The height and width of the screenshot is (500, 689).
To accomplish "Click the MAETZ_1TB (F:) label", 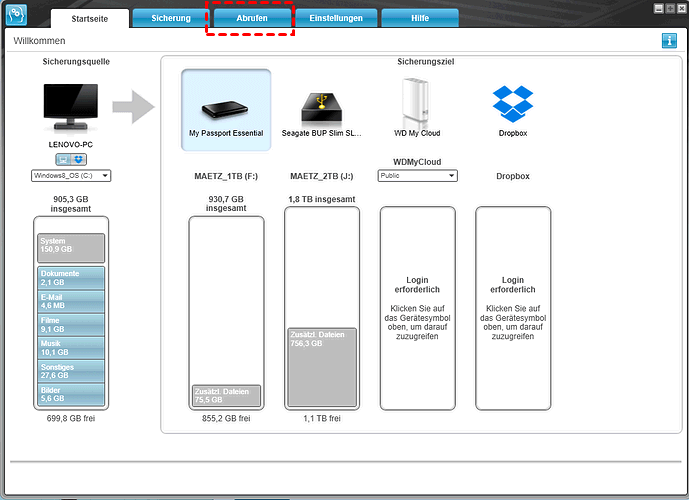I will coord(226,176).
